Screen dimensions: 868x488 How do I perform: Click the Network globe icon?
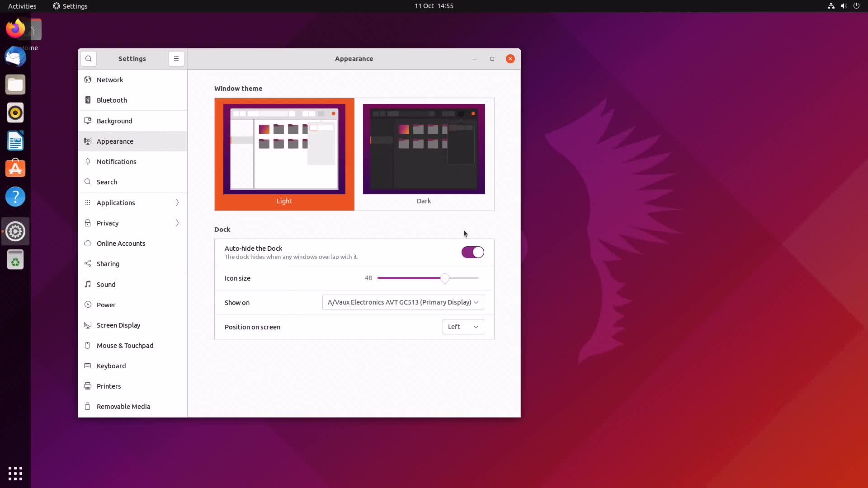point(88,80)
